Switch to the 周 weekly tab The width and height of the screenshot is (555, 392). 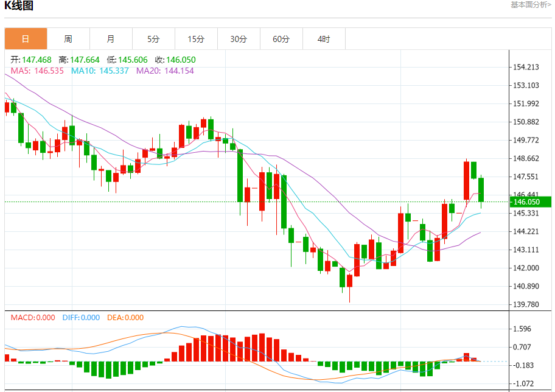point(68,39)
